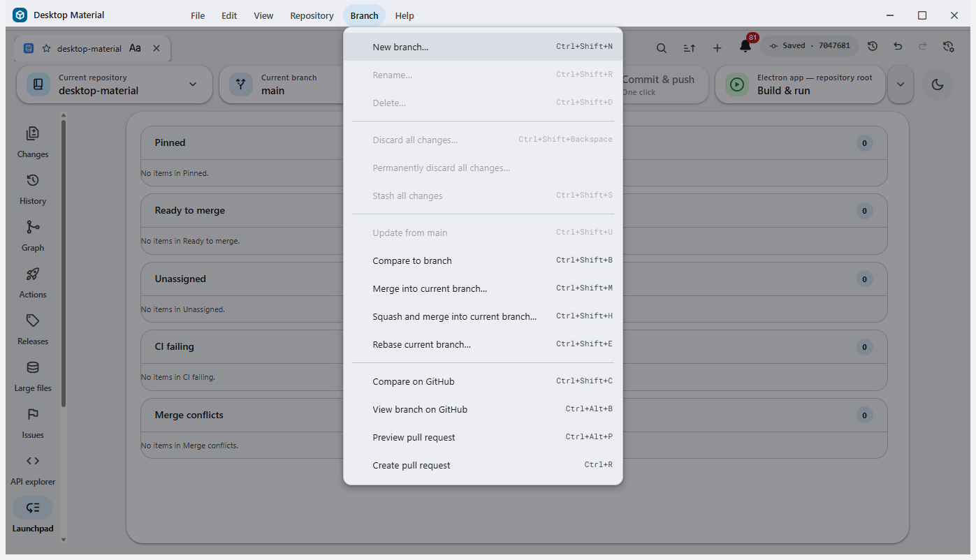
Task: Click the redo arrow icon
Action: [x=923, y=46]
